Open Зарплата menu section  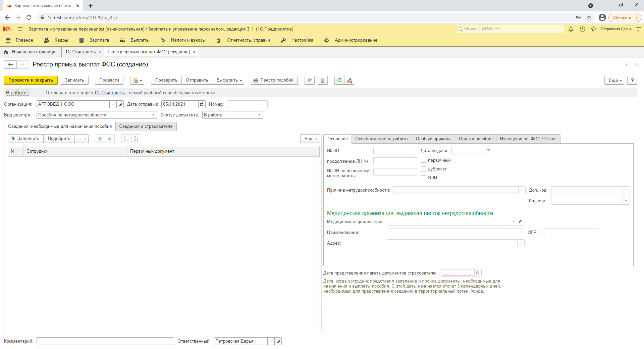99,40
